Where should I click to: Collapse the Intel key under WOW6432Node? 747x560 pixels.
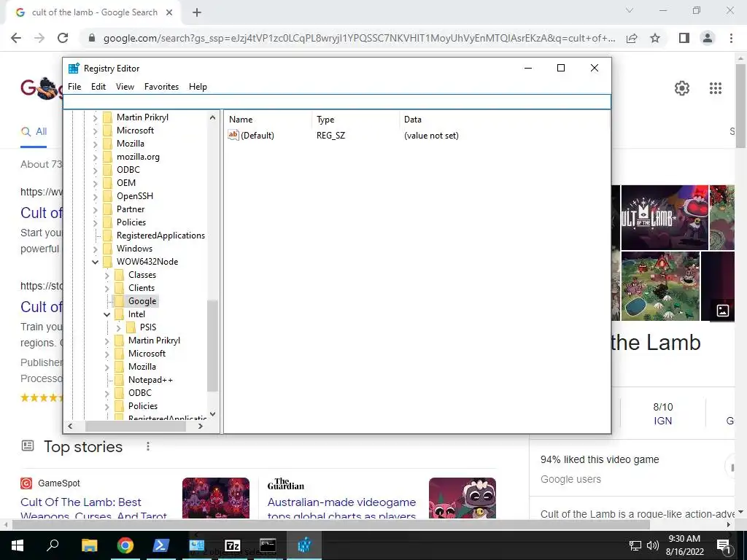point(107,314)
